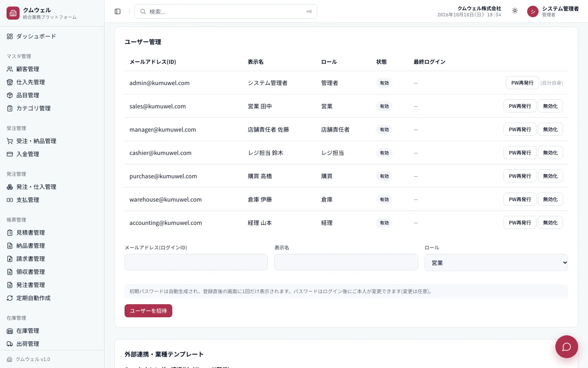Open 顧客管理 in the sidebar
The height and width of the screenshot is (368, 588).
(x=52, y=69)
